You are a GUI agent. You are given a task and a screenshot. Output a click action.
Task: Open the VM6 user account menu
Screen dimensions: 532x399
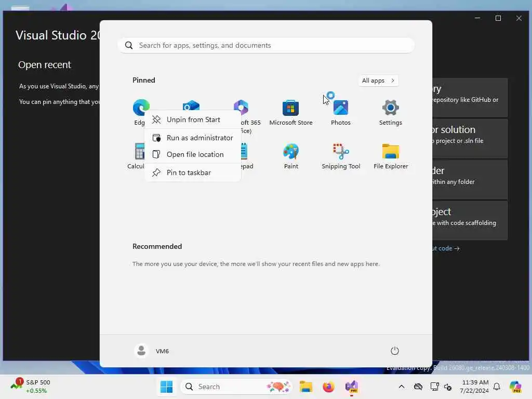pyautogui.click(x=151, y=351)
